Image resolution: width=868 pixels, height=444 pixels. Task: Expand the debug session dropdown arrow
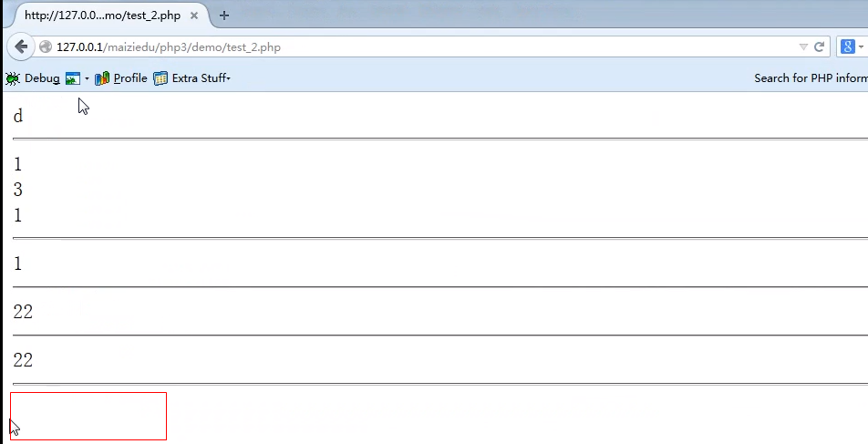tap(87, 79)
